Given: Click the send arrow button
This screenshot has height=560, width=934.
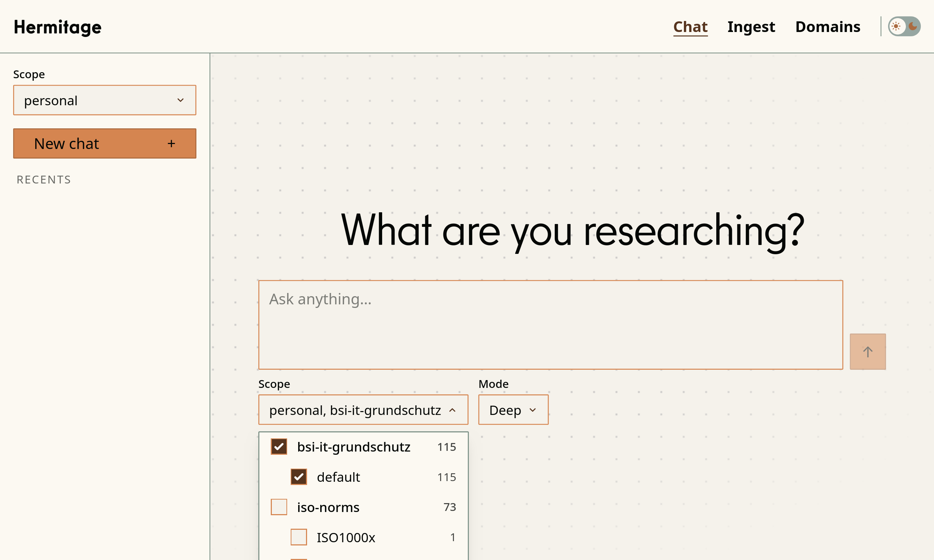Looking at the screenshot, I should point(867,351).
